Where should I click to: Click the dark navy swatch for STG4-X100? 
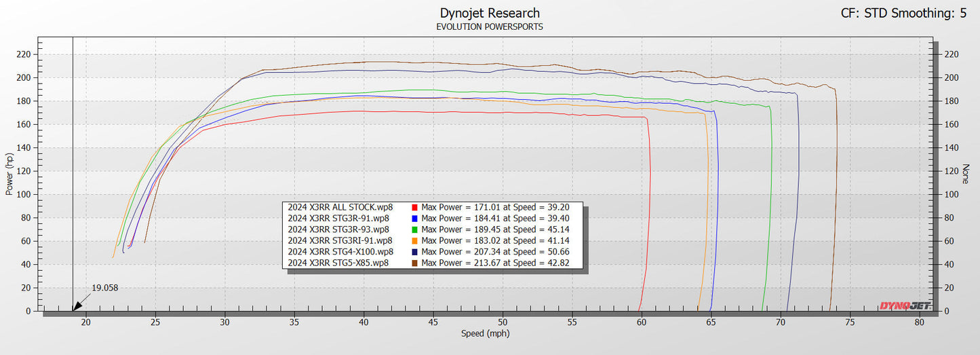coord(415,251)
